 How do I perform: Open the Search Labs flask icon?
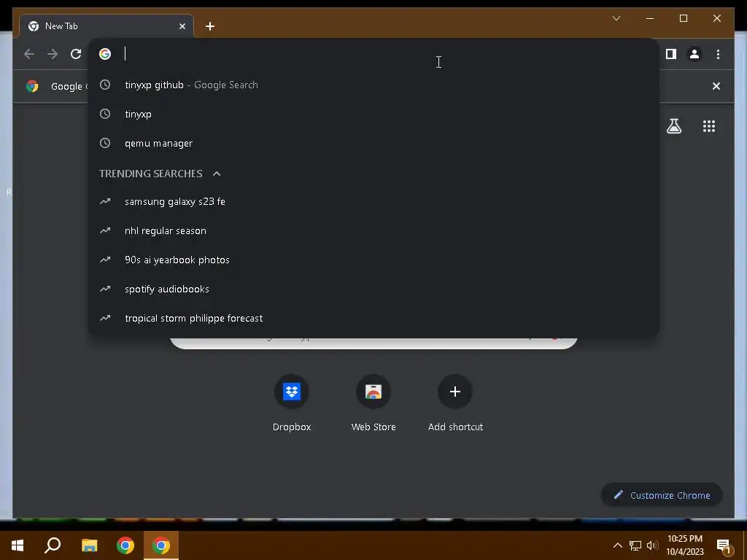tap(673, 126)
